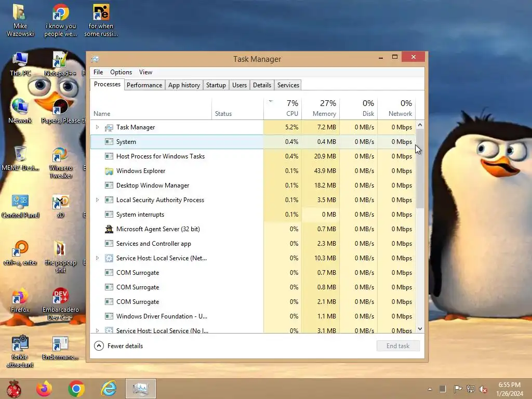Select the This PC desktop icon

[20, 64]
